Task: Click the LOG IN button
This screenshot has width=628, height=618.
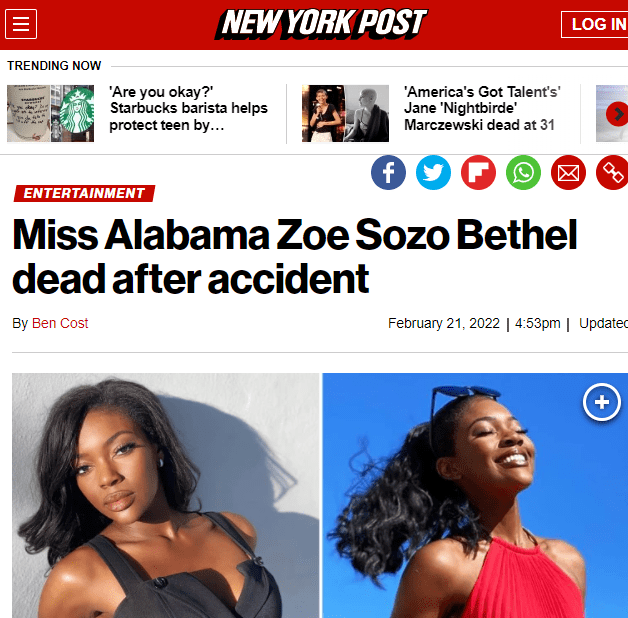Action: point(595,24)
